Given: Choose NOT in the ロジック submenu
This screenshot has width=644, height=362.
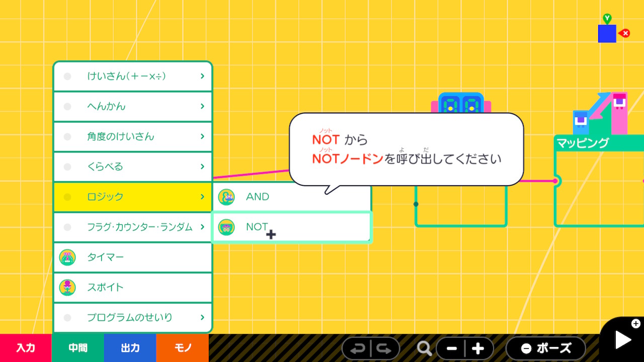Looking at the screenshot, I should pos(292,227).
